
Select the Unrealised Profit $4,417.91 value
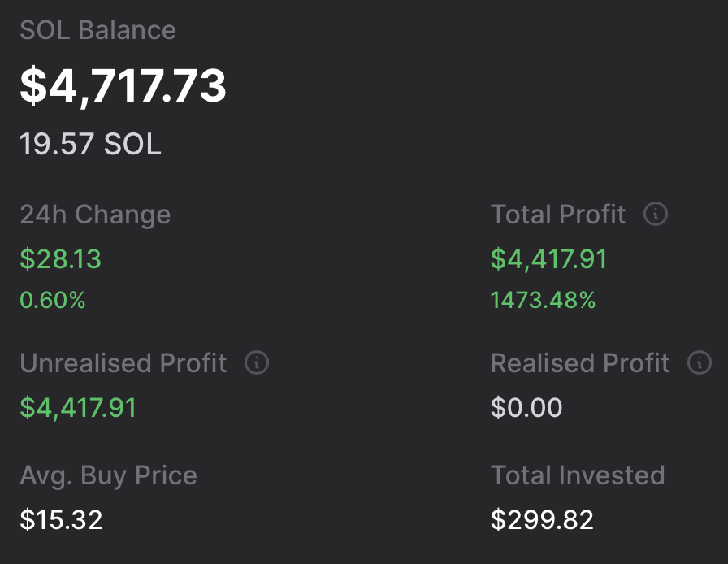78,407
